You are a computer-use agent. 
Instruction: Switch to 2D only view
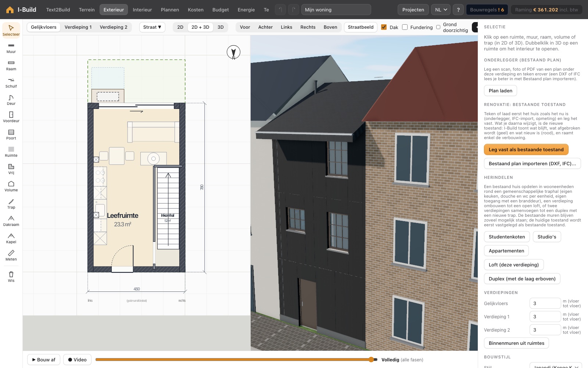click(x=180, y=27)
